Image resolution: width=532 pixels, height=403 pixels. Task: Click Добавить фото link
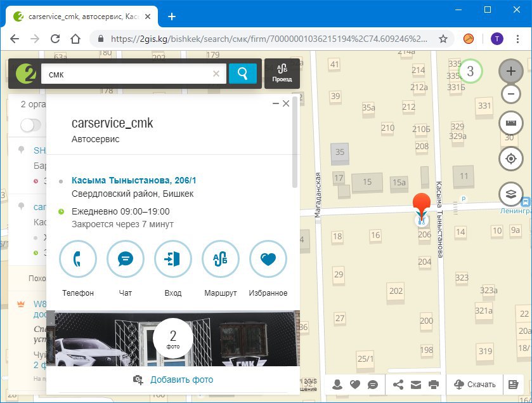point(181,380)
